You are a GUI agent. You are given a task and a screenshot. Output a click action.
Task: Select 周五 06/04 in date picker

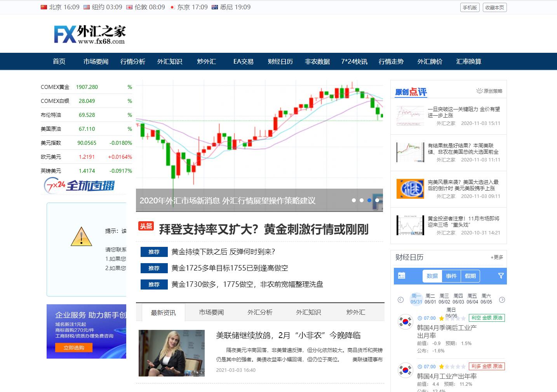pyautogui.click(x=472, y=299)
